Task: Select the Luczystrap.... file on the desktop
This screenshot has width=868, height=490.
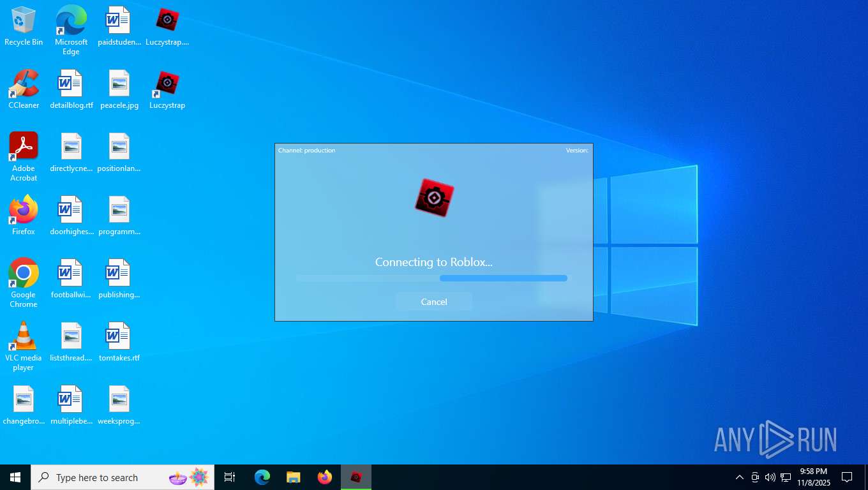Action: (167, 26)
